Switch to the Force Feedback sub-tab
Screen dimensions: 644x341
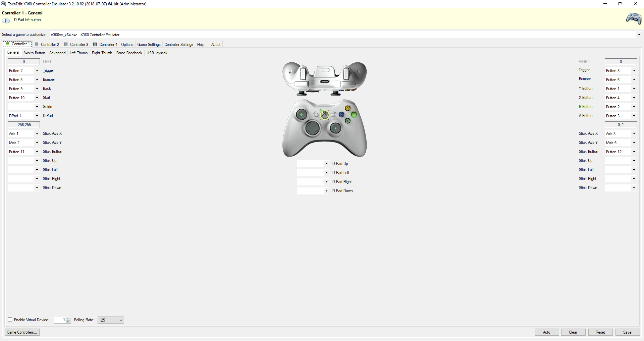pyautogui.click(x=129, y=53)
